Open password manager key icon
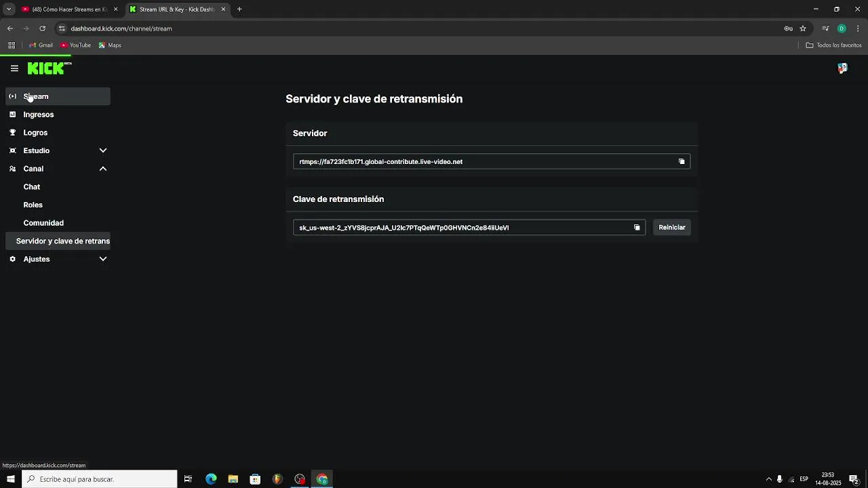 tap(788, 28)
